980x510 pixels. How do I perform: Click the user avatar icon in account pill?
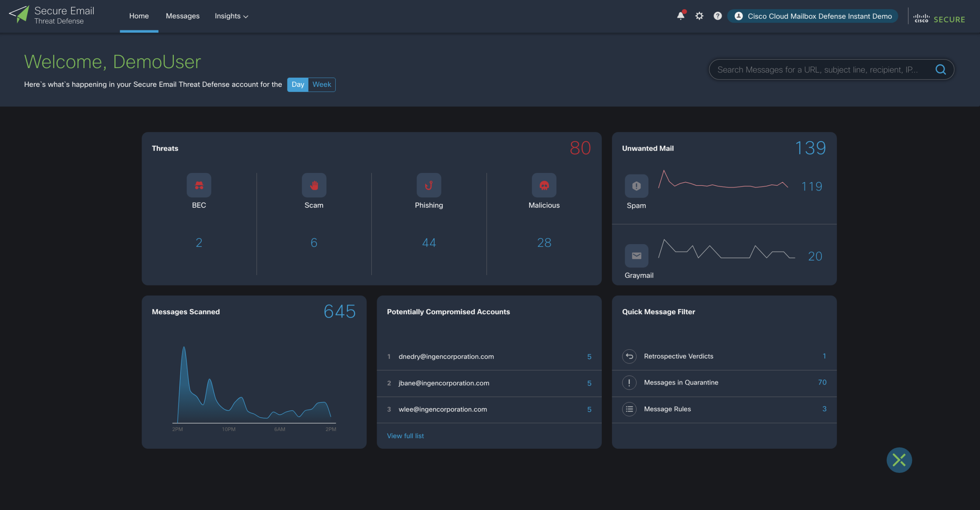tap(739, 16)
